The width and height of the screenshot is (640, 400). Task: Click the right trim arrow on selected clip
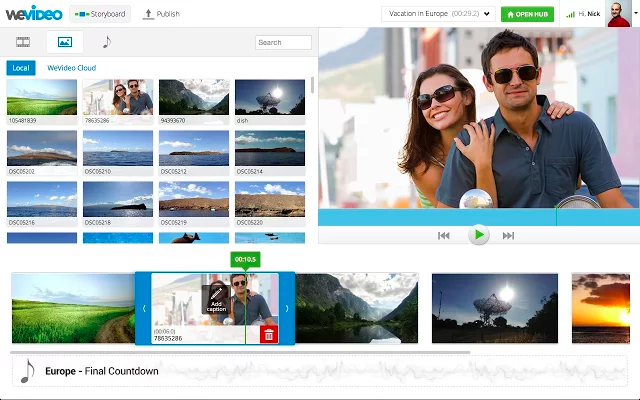coord(287,309)
